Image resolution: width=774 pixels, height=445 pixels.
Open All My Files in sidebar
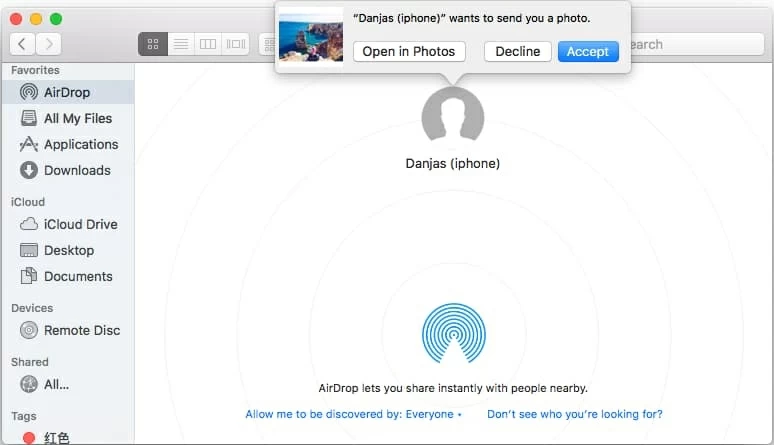[77, 118]
